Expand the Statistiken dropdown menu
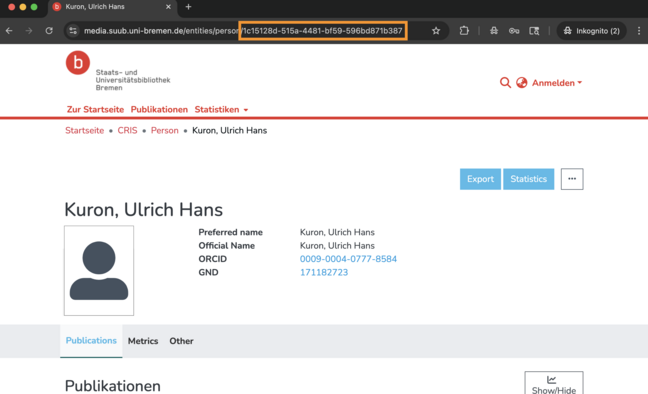Viewport: 648px width, 394px height. [x=221, y=110]
